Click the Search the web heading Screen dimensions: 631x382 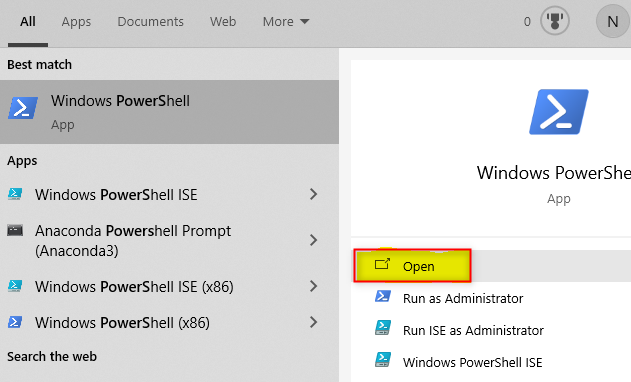(x=52, y=356)
